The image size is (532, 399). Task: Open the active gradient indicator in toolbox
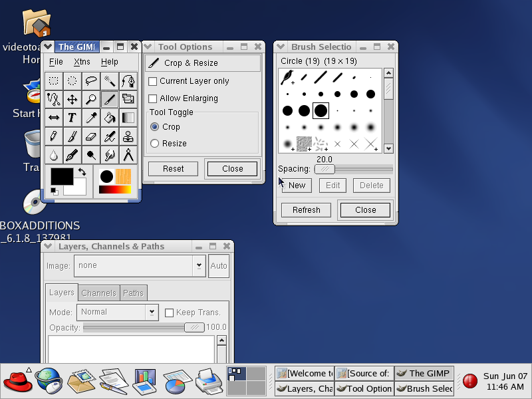pyautogui.click(x=115, y=190)
